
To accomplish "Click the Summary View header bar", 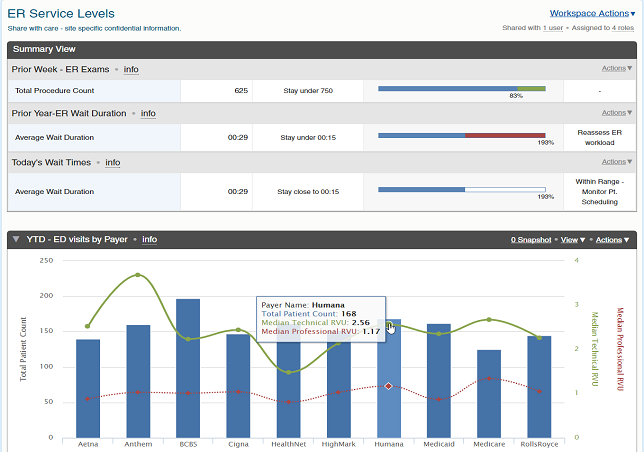I will point(320,49).
